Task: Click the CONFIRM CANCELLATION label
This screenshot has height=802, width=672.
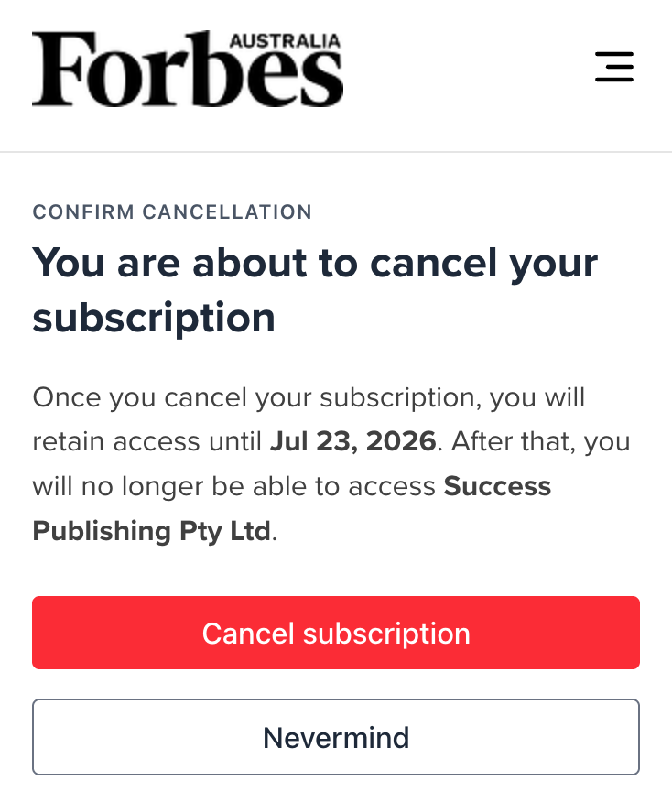Action: coord(172,212)
